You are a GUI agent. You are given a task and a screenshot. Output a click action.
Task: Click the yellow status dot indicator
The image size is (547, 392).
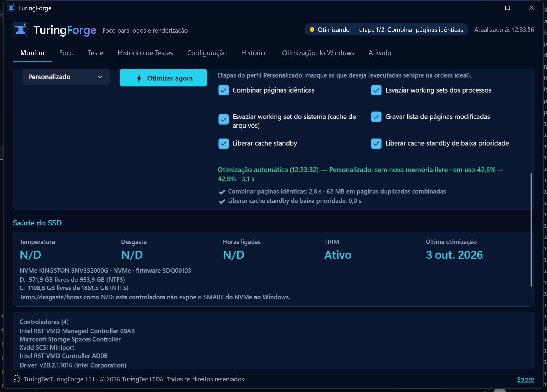312,29
